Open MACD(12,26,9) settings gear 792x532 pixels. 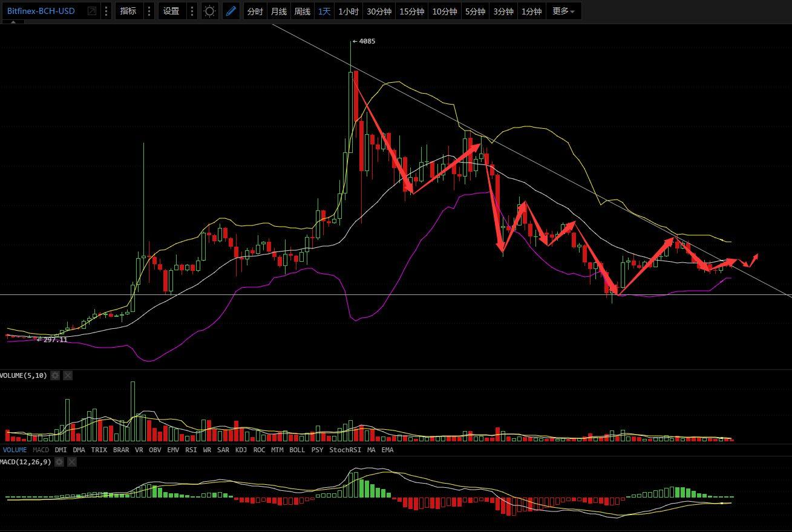point(59,462)
